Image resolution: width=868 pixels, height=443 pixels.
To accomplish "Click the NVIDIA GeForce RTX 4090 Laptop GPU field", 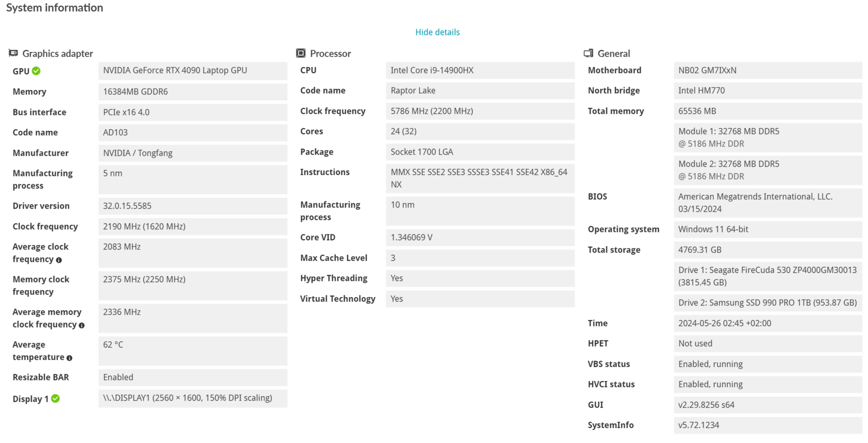I will point(175,70).
